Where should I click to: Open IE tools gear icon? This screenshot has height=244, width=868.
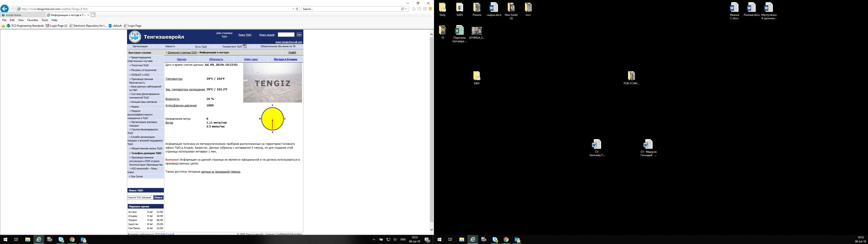point(425,9)
